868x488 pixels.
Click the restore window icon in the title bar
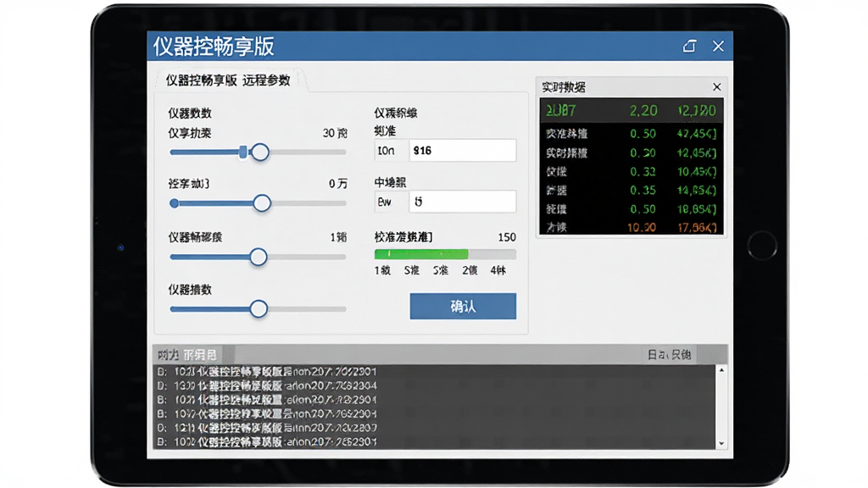coord(689,46)
